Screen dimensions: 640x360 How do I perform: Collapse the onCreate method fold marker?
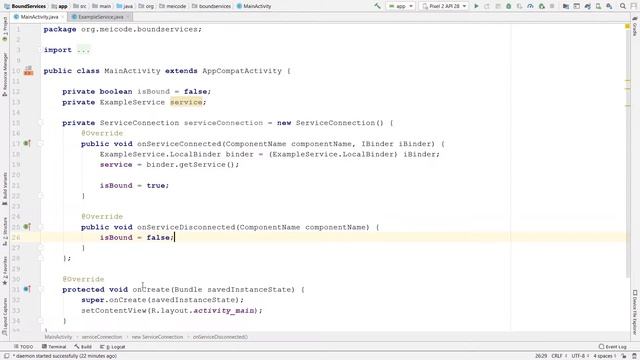click(x=41, y=289)
